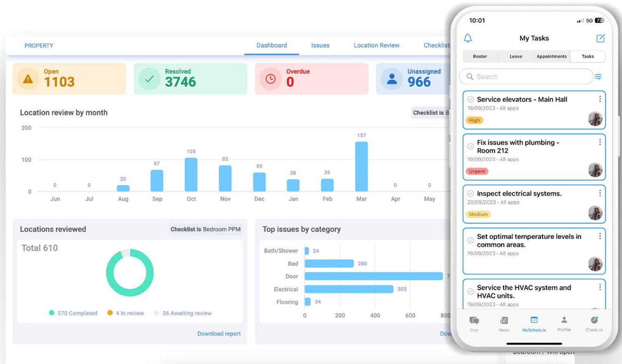Tap assignee avatar on Service elevators task

point(595,119)
